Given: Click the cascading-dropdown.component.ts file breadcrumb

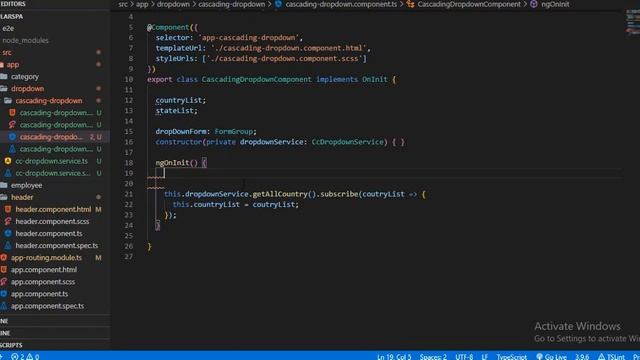Looking at the screenshot, I should [336, 4].
